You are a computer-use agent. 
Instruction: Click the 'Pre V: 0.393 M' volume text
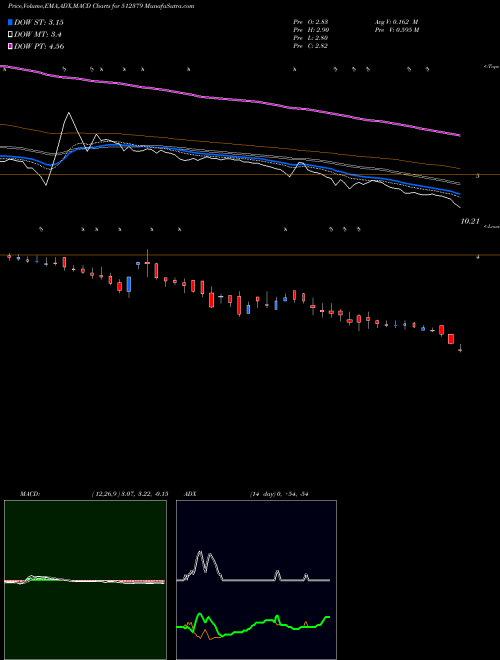(x=397, y=30)
